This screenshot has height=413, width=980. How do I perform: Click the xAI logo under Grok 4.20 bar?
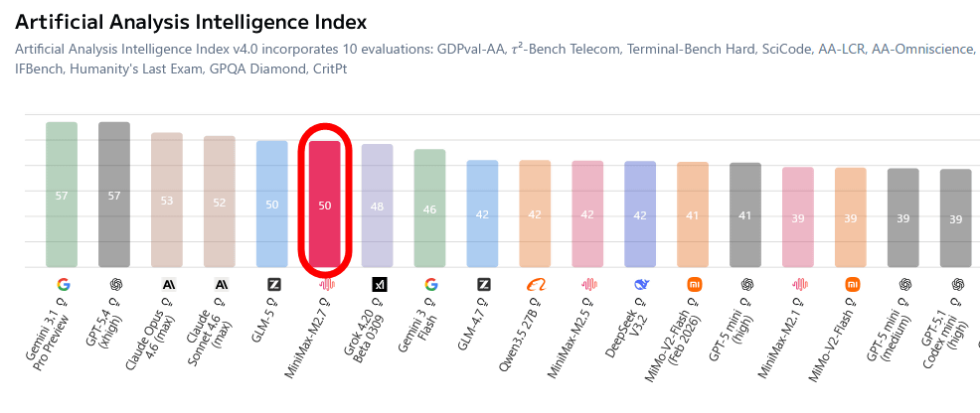click(x=379, y=284)
